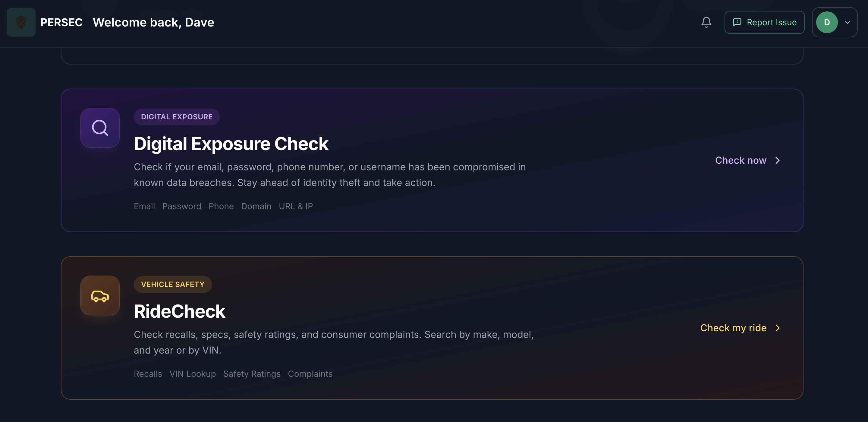This screenshot has width=868, height=422.
Task: Click the Report Issue button
Action: pos(764,22)
